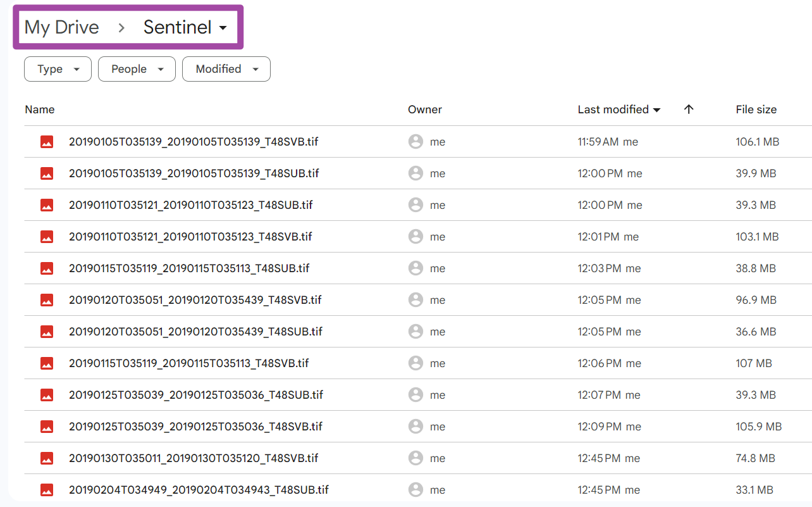Screen dimensions: 812x507
Task: Click the 96.9 MB file size cell
Action: tap(756, 300)
